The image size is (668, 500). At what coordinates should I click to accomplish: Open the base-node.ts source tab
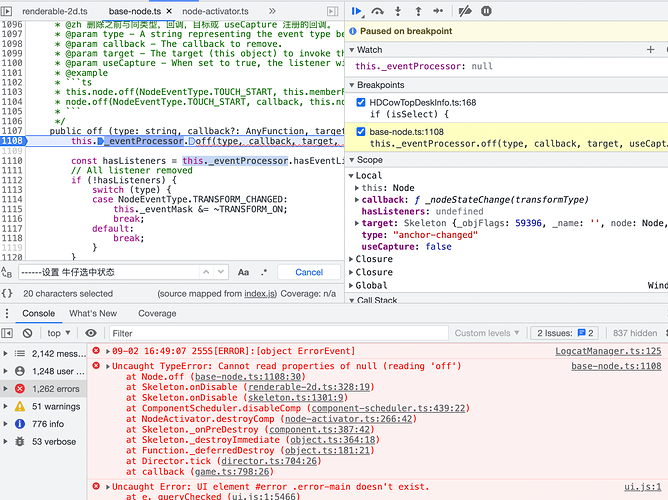pos(135,11)
